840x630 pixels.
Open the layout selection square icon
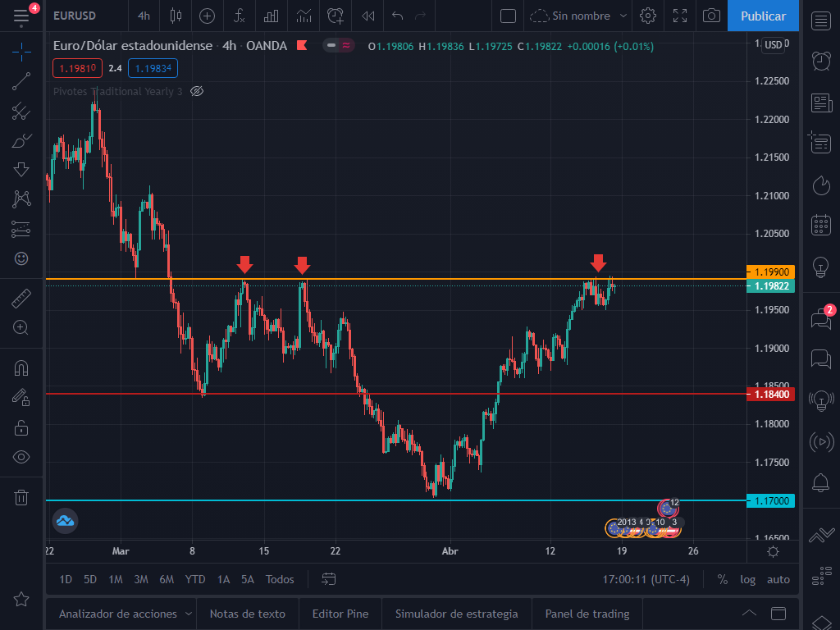[x=508, y=16]
